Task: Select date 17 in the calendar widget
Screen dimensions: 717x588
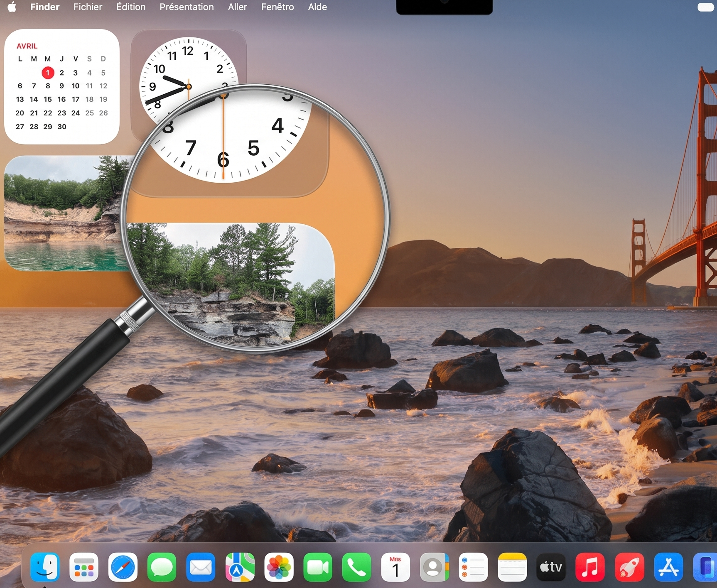Action: point(75,99)
